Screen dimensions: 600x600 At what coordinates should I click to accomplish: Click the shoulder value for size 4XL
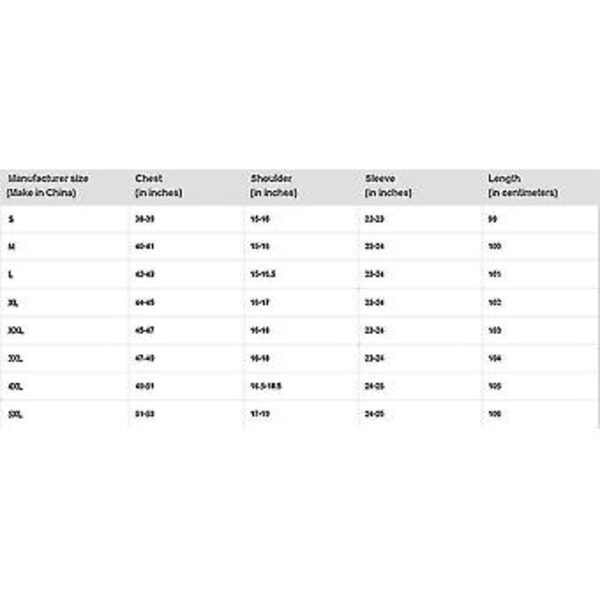tap(267, 385)
